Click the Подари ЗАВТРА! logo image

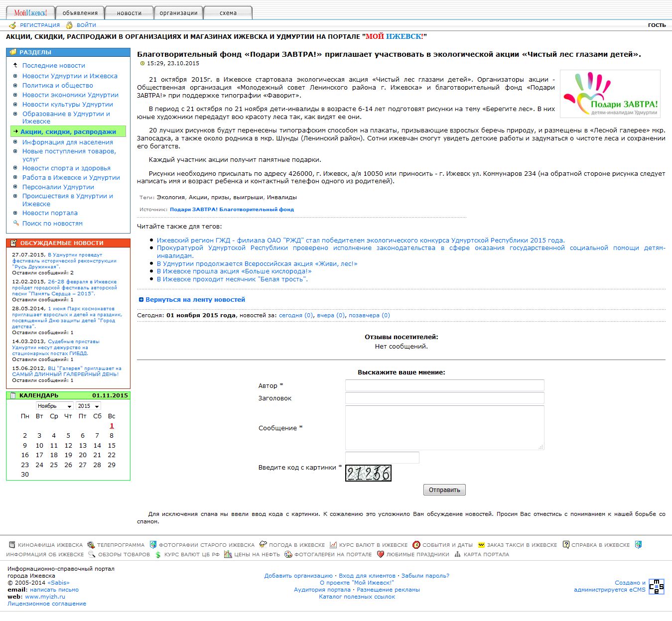point(610,94)
